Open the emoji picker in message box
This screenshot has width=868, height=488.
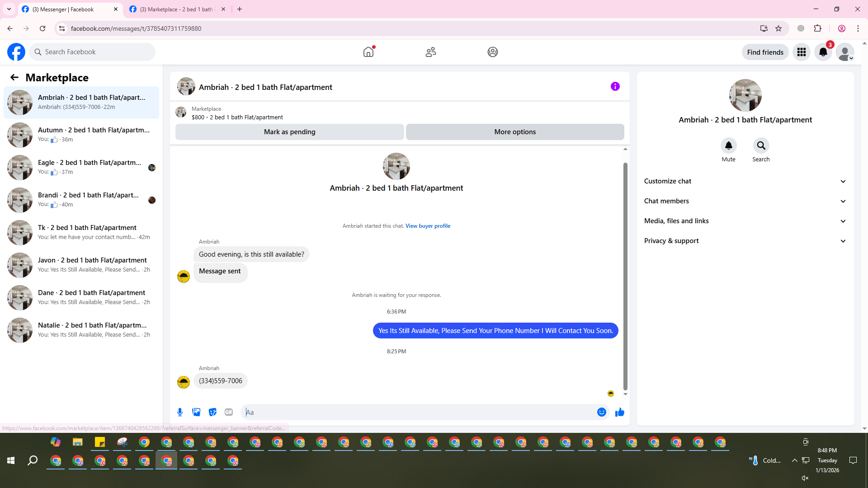601,412
